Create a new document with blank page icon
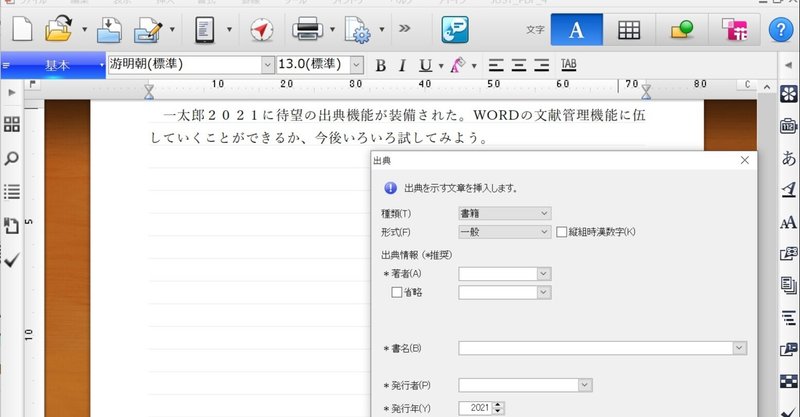 click(x=22, y=29)
